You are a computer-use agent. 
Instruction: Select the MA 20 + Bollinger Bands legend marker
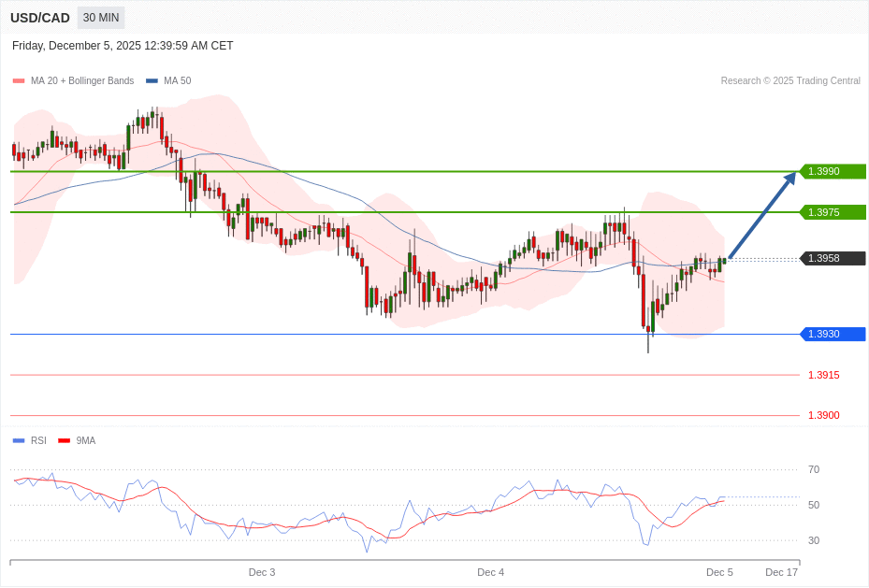[x=19, y=80]
